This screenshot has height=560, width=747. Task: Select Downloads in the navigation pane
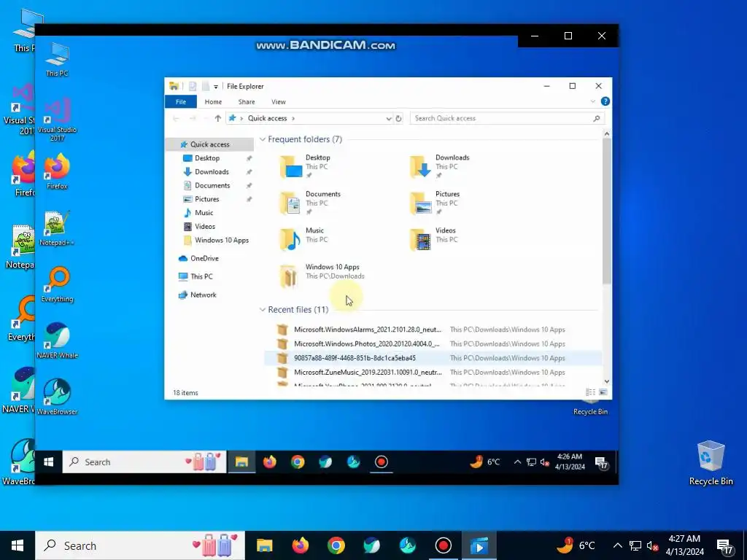(x=212, y=172)
